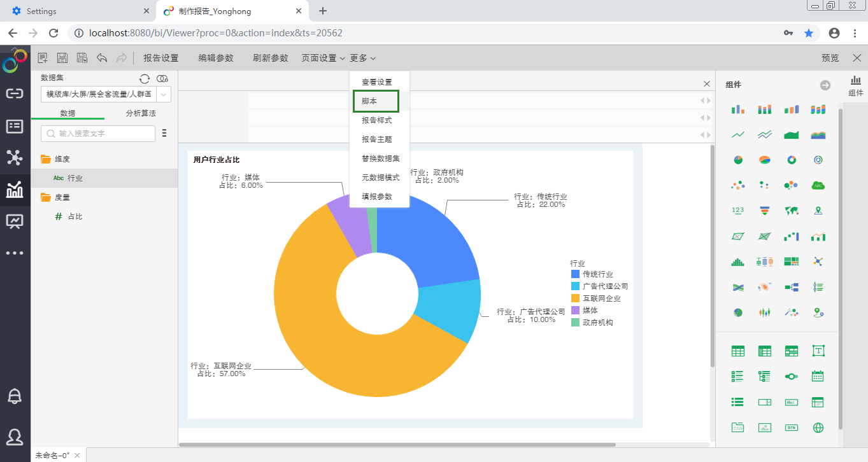Choose the funnel chart component
The image size is (868, 462).
pyautogui.click(x=765, y=211)
